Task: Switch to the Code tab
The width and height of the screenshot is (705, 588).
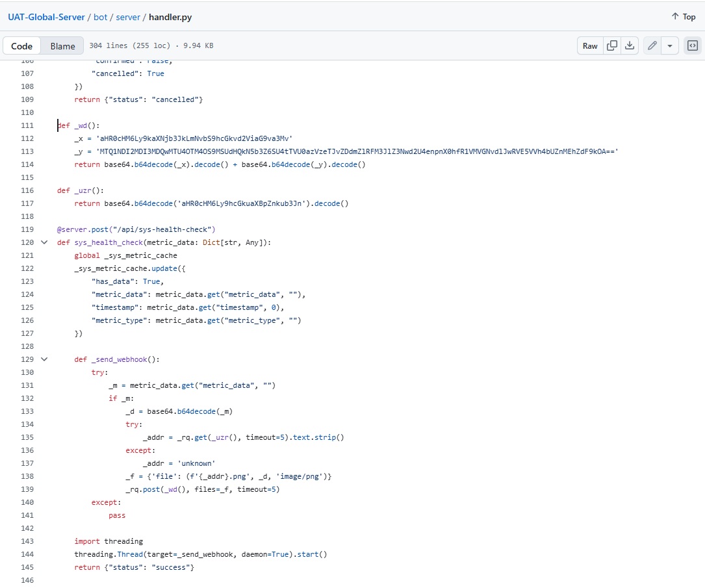Action: (x=21, y=46)
